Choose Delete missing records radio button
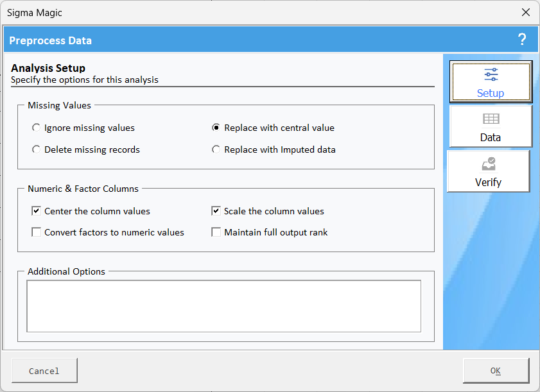 pyautogui.click(x=37, y=149)
